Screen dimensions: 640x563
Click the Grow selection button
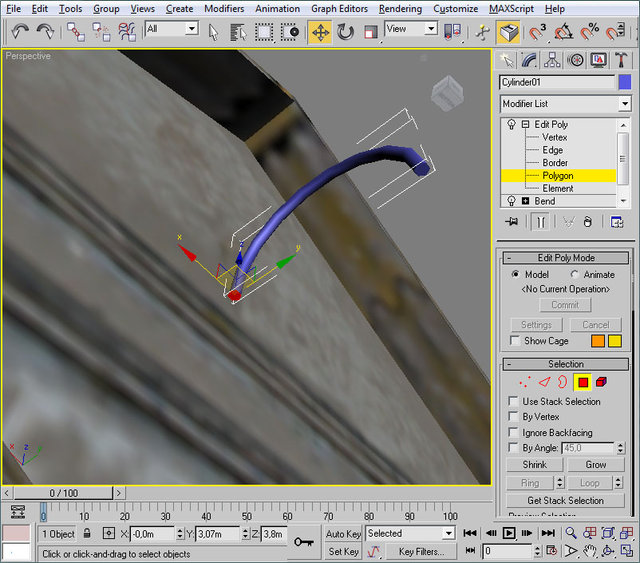click(x=596, y=465)
